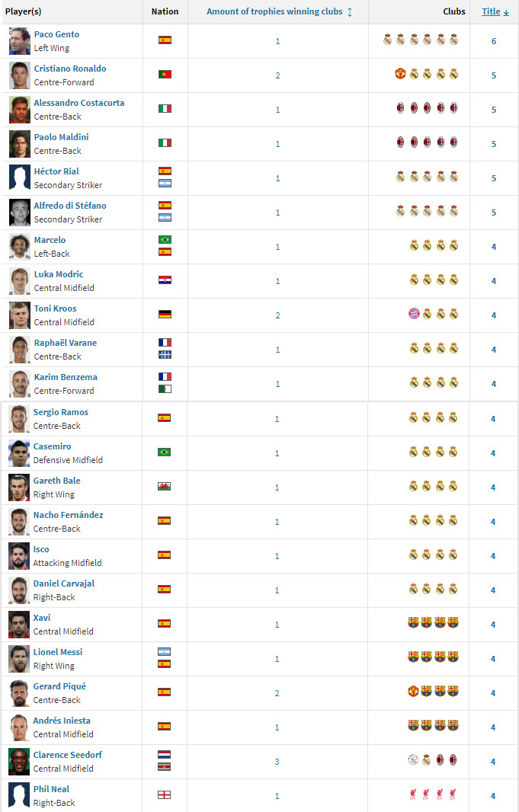Click Germany flag in Toni Kroos row
519x812 pixels.
[x=165, y=315]
